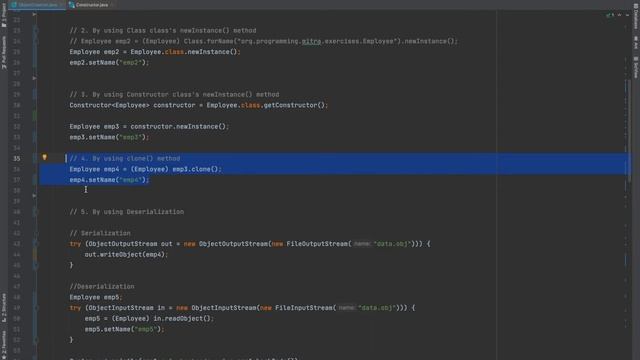Click on 'emp5.setName("emp5");' line
The height and width of the screenshot is (360, 640).
click(124, 329)
